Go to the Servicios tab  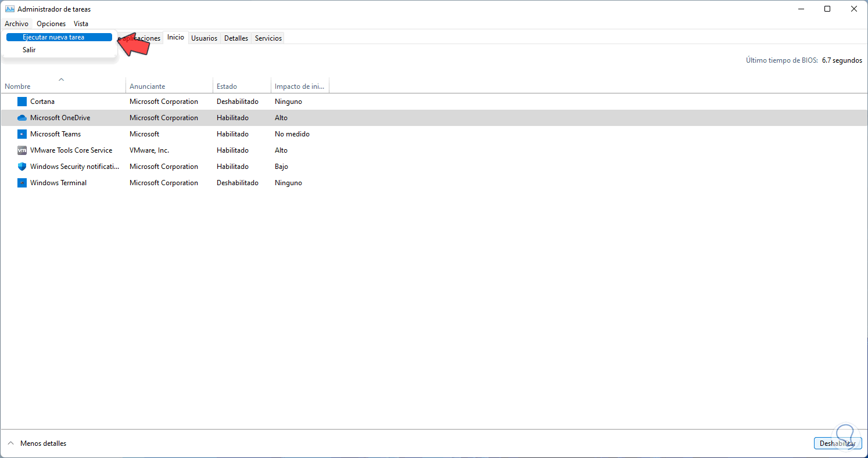[268, 38]
